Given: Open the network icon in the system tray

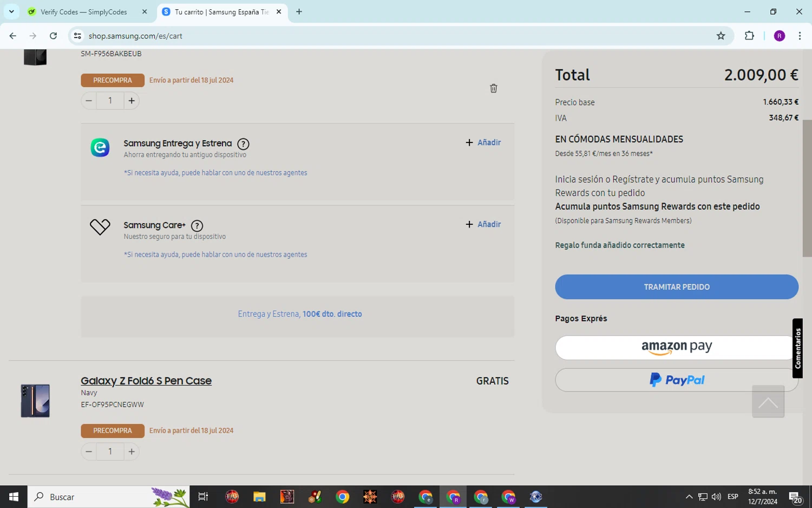Looking at the screenshot, I should pos(703,497).
